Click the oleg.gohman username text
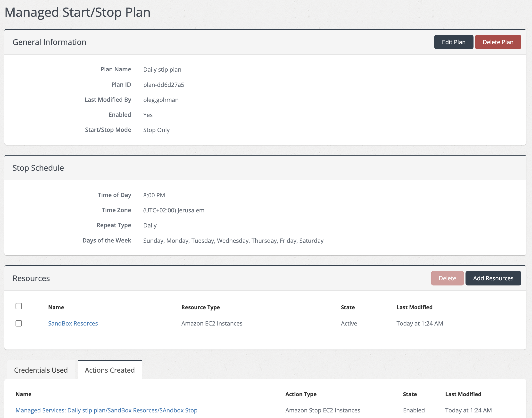 tap(161, 100)
